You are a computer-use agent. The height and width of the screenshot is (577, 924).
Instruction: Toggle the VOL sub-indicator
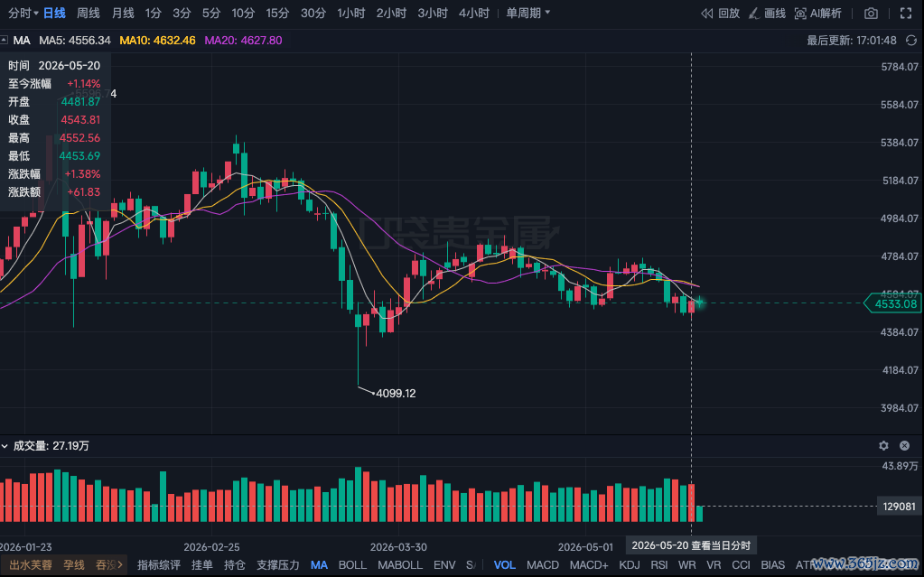point(504,564)
